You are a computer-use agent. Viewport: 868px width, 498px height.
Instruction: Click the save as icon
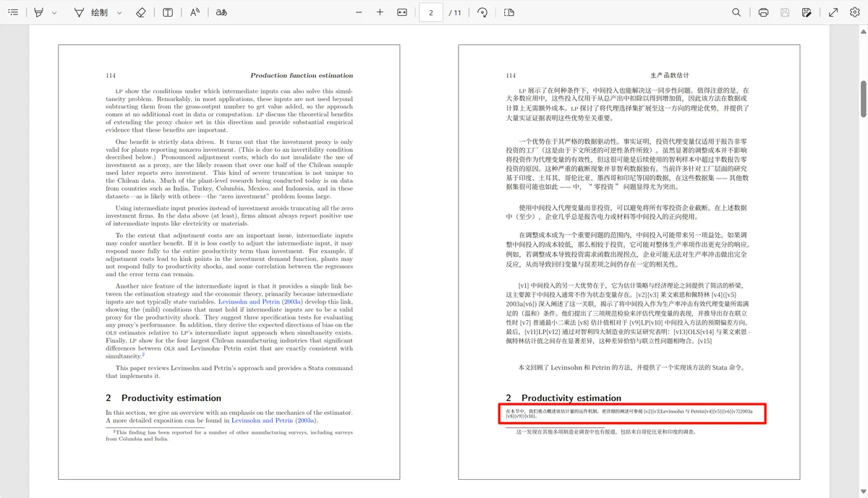click(807, 12)
